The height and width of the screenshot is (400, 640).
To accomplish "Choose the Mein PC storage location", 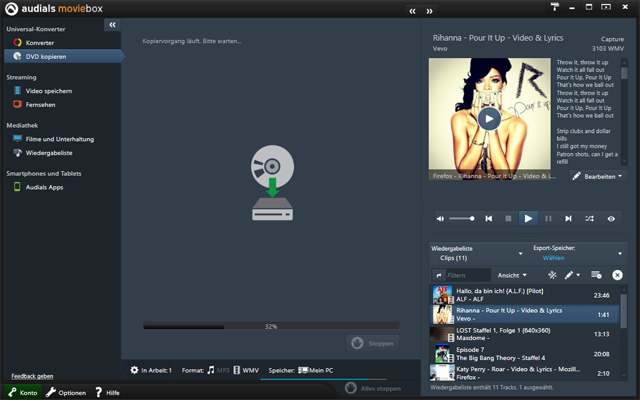I will [316, 370].
